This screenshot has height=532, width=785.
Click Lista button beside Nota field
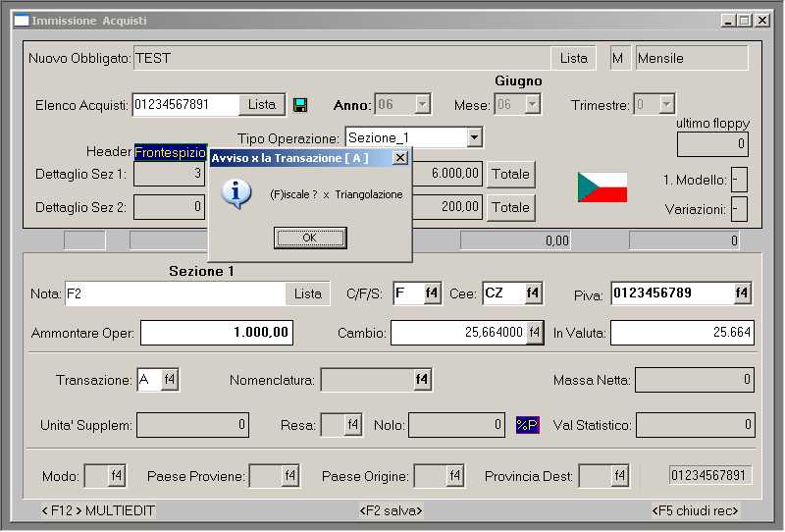(x=307, y=293)
